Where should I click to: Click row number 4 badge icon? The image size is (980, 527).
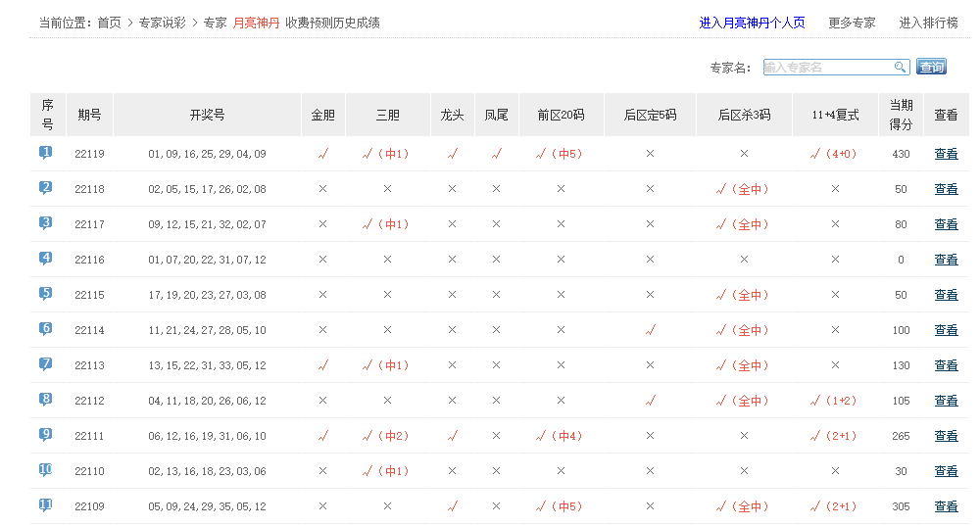coord(46,259)
